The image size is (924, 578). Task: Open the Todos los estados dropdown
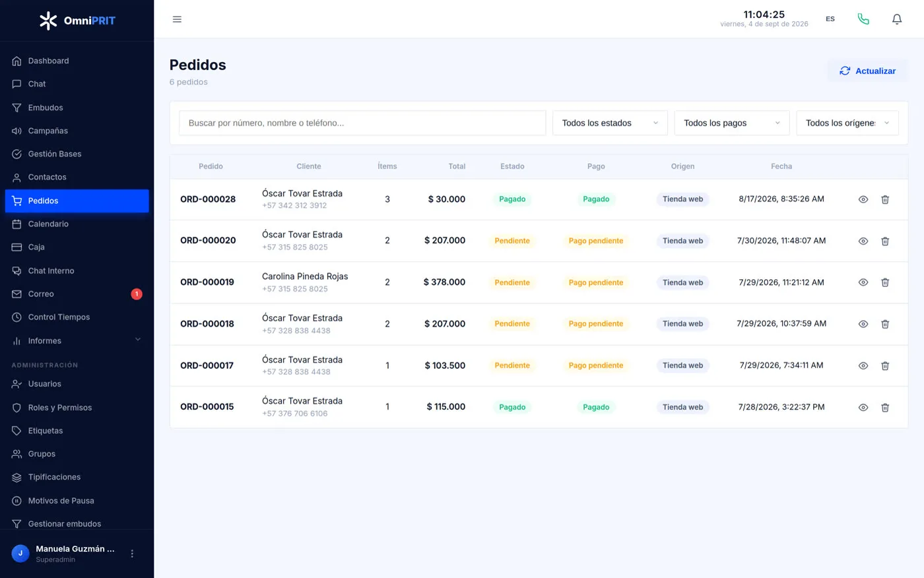pyautogui.click(x=610, y=123)
